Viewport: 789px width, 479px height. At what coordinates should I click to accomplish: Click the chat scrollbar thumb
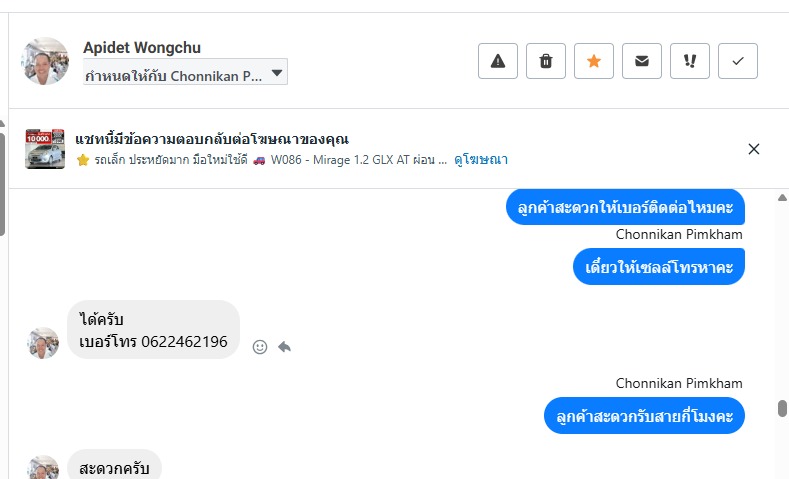coord(782,410)
